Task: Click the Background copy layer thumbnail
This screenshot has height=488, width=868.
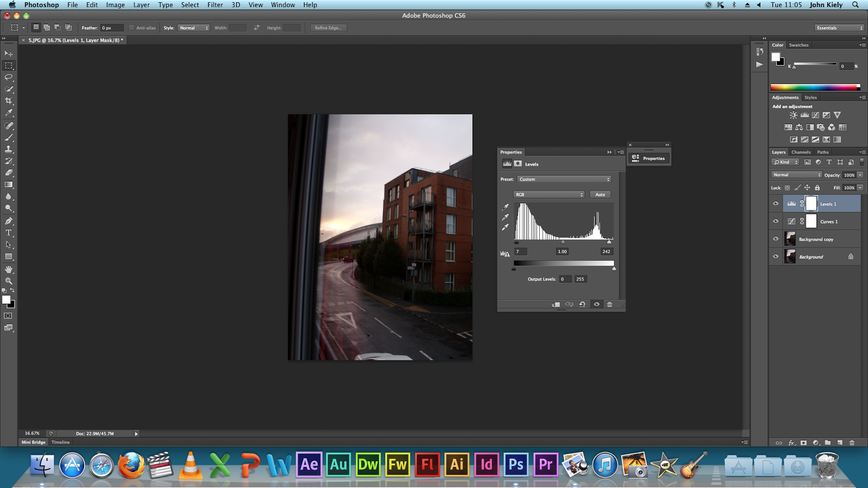Action: point(790,239)
